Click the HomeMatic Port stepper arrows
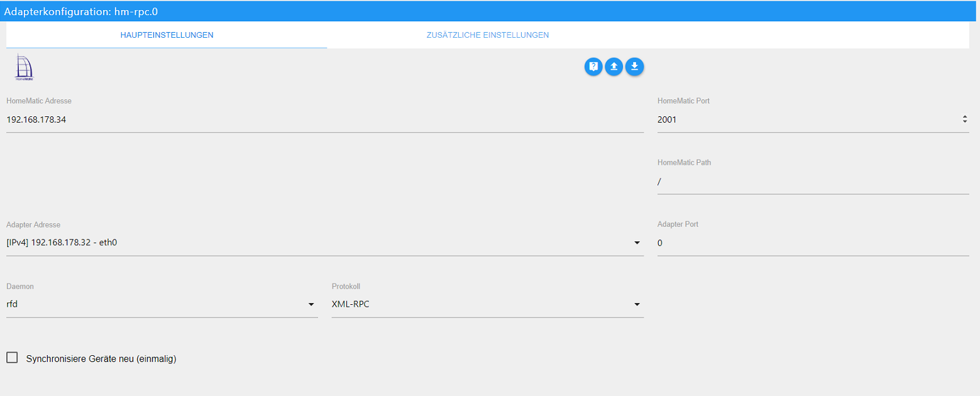980x396 pixels. 965,119
